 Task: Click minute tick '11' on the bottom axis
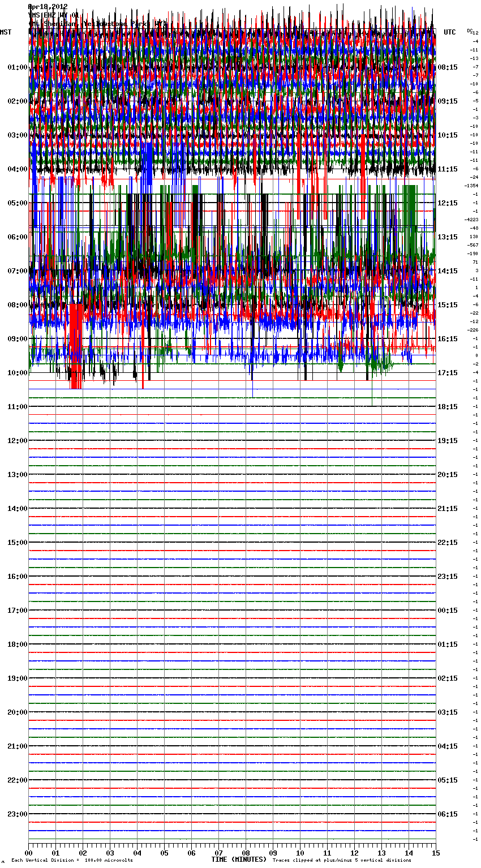click(x=327, y=853)
